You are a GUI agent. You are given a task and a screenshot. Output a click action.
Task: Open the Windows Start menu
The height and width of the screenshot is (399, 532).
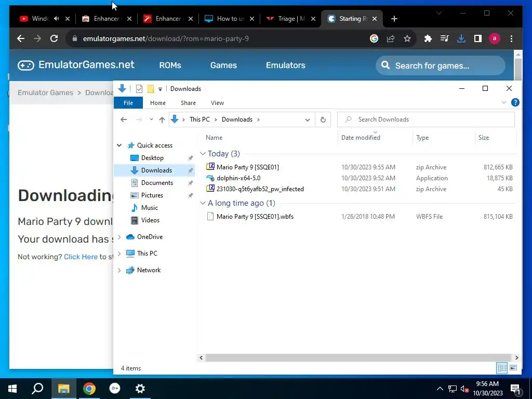12,389
